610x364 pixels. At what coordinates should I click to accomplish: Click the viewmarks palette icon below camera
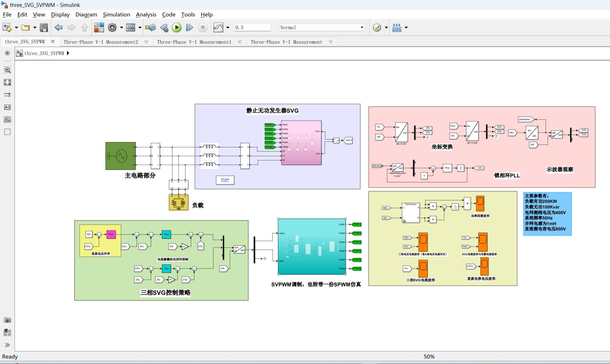[7, 333]
